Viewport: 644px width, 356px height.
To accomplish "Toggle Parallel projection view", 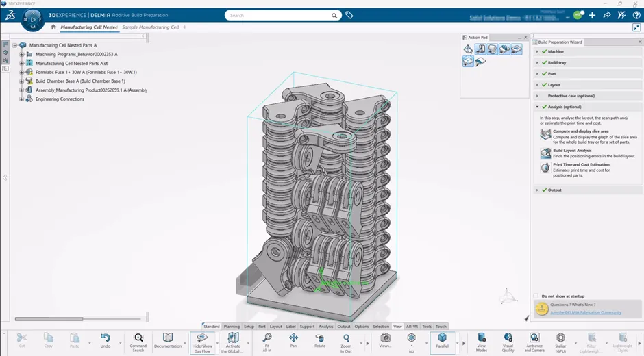I will click(x=442, y=342).
